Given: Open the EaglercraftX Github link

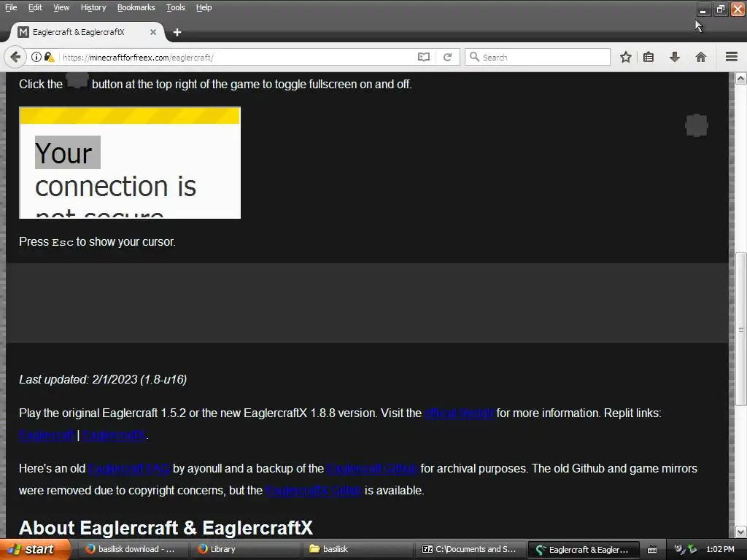Looking at the screenshot, I should (314, 491).
